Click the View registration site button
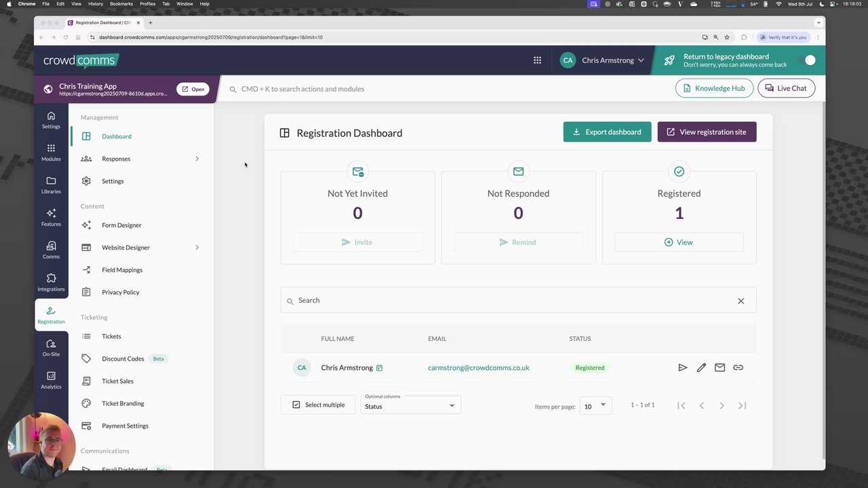The width and height of the screenshot is (868, 488). (707, 132)
